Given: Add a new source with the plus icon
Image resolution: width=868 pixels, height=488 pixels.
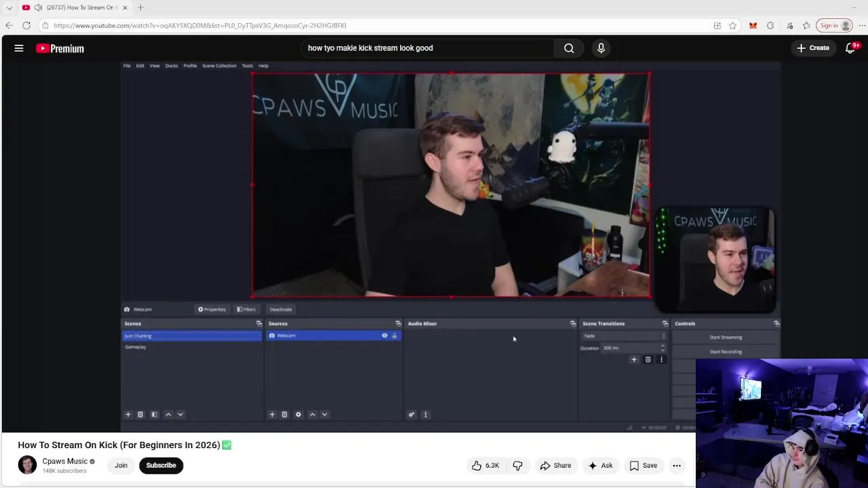Looking at the screenshot, I should 272,414.
